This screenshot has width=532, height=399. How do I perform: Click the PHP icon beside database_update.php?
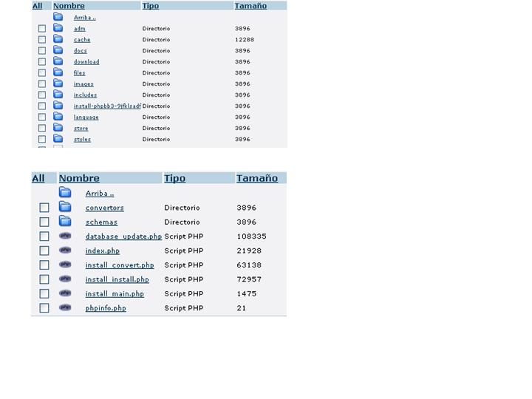65,236
